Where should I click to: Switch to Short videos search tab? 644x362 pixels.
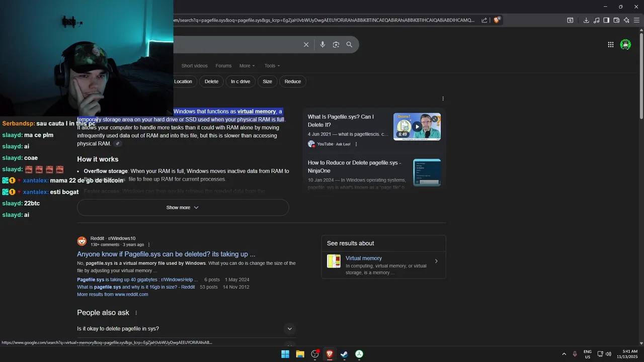194,66
